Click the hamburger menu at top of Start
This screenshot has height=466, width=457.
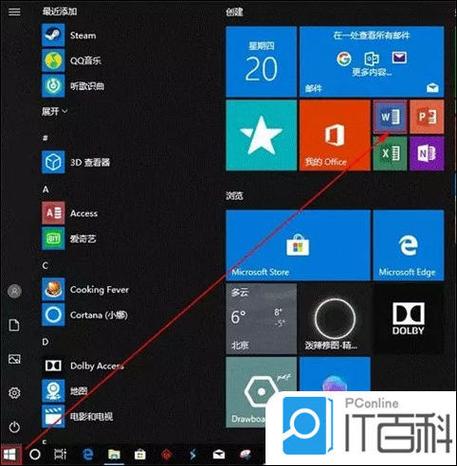coord(14,12)
